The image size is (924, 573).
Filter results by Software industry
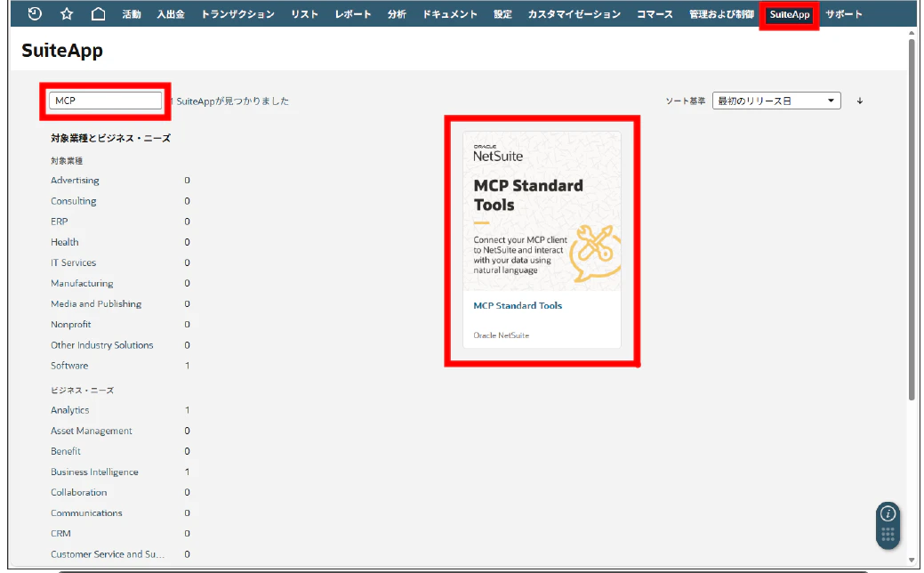(x=69, y=365)
